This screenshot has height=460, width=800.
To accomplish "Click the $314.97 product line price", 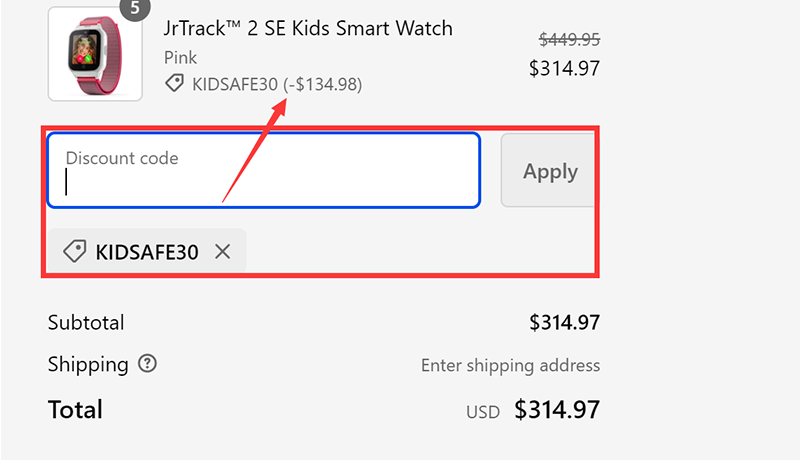I will pyautogui.click(x=564, y=68).
